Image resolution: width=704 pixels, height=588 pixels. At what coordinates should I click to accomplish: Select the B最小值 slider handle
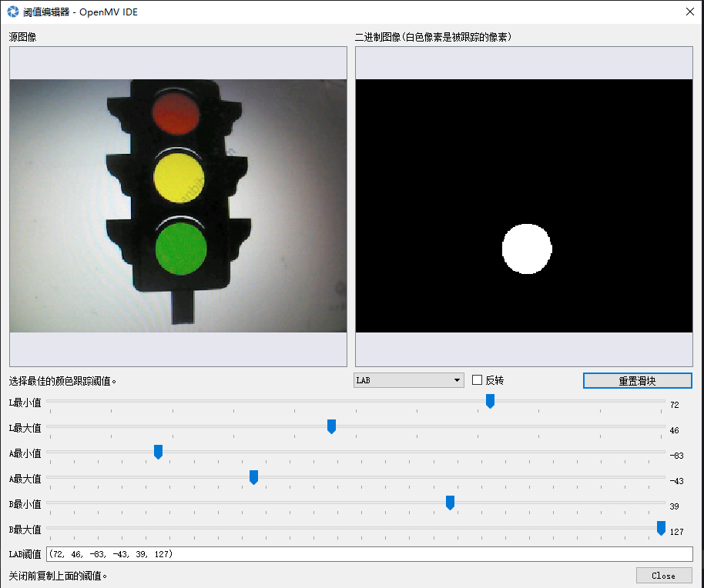click(x=450, y=502)
